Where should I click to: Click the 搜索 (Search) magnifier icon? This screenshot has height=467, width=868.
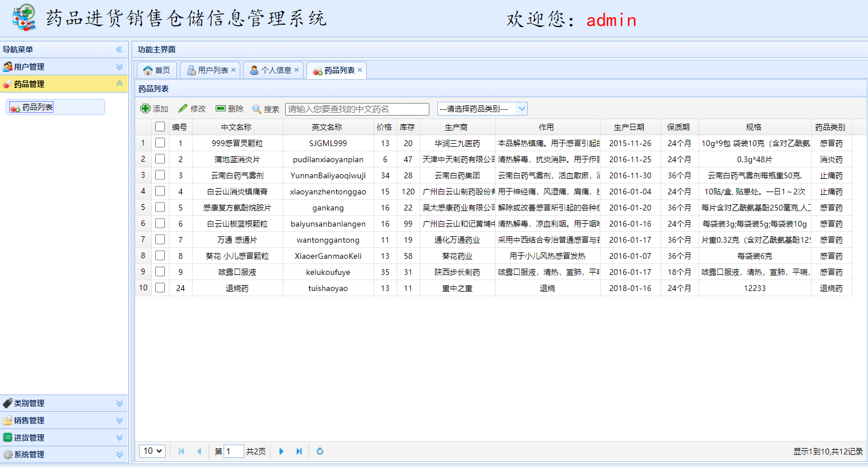pyautogui.click(x=255, y=109)
